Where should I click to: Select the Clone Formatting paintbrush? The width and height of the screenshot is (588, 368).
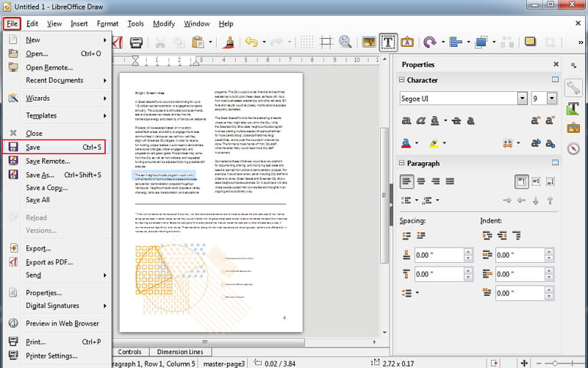pos(228,43)
